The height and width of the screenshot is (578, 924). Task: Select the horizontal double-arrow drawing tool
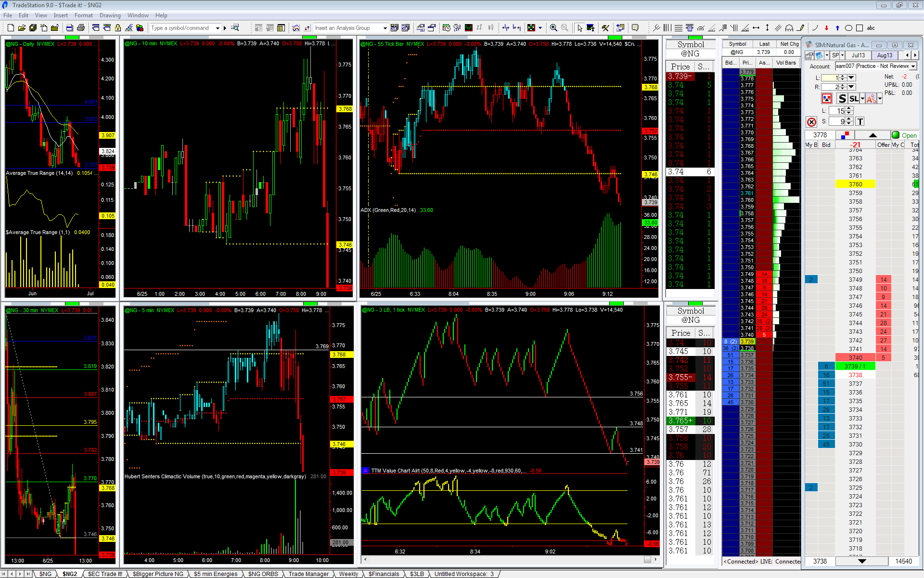point(756,28)
